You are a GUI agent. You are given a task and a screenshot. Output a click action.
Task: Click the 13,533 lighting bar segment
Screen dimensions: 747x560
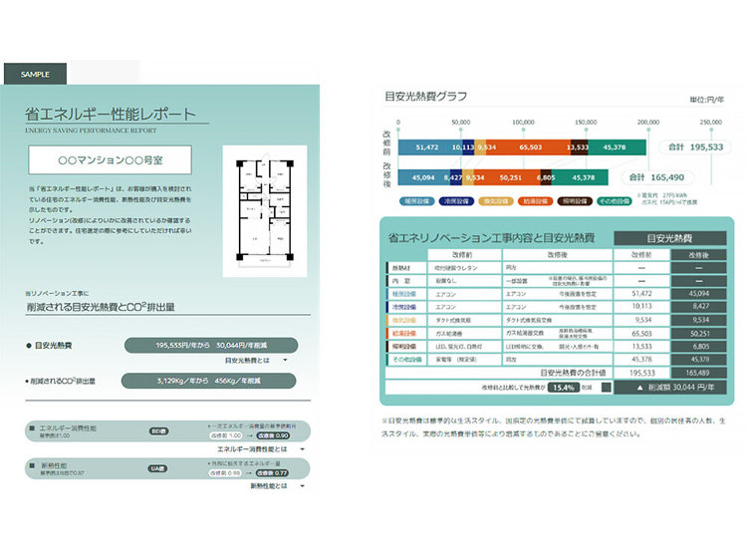pos(579,147)
